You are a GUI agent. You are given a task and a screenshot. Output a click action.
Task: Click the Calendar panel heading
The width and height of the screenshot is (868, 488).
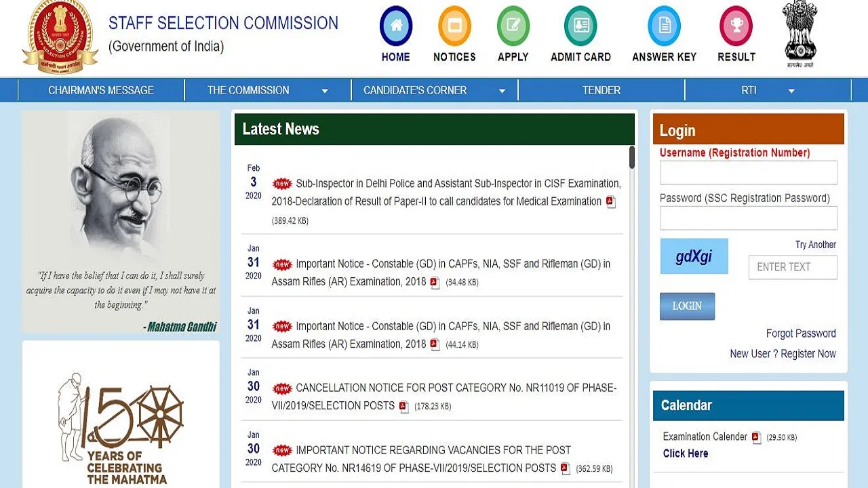point(686,405)
